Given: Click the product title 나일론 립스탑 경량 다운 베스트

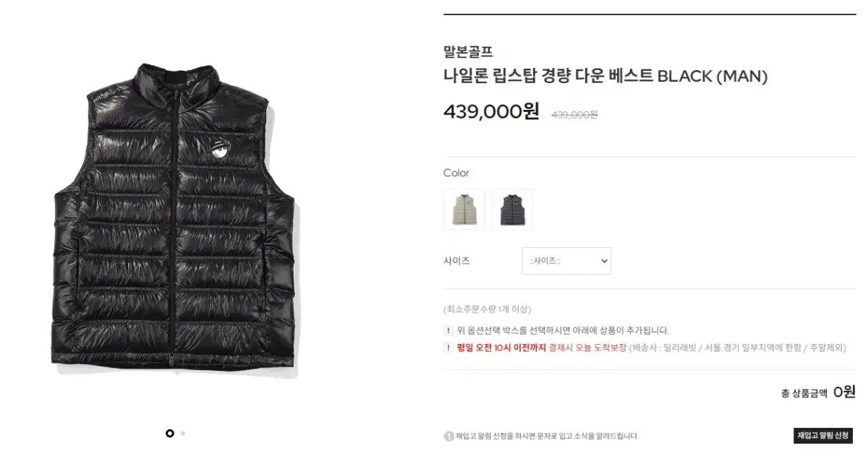Looking at the screenshot, I should pos(548,76).
